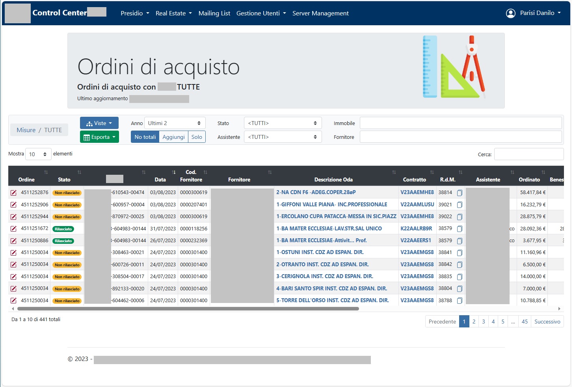This screenshot has height=387, width=588.
Task: Expand the Stato filter dropdown
Action: click(x=283, y=123)
